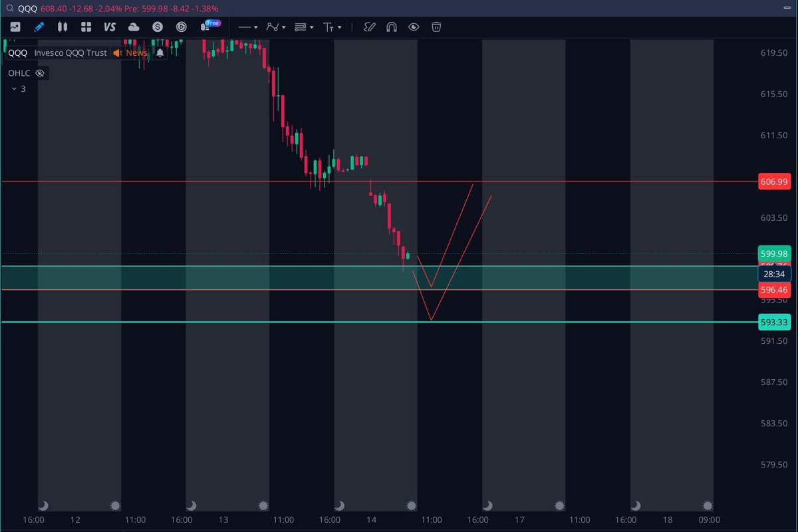The width and height of the screenshot is (798, 532).
Task: Open the orange News link
Action: tap(137, 53)
